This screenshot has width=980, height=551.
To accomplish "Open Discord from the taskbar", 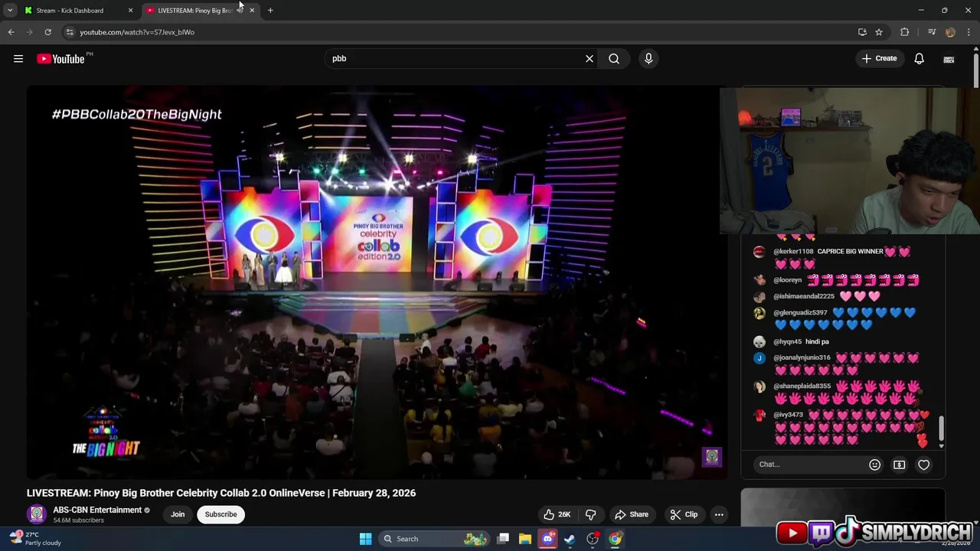I will [547, 539].
